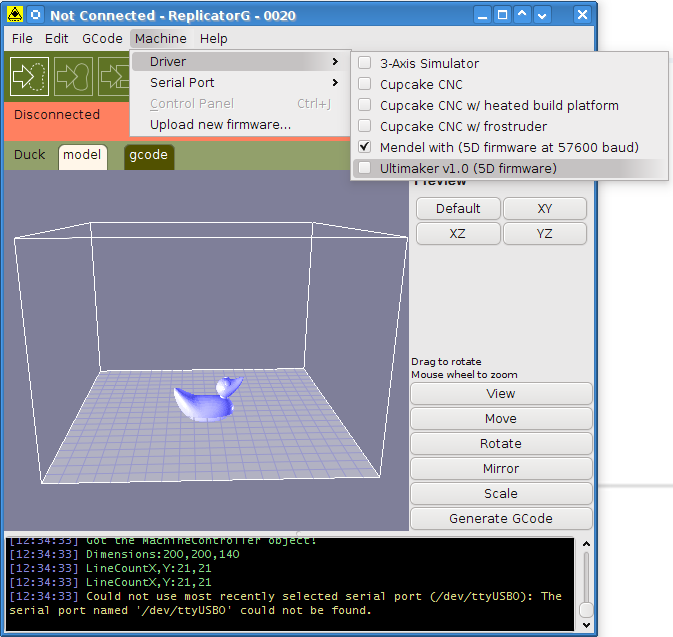The image size is (673, 637).
Task: Click the build-to-machine toolbar icon
Action: click(29, 76)
